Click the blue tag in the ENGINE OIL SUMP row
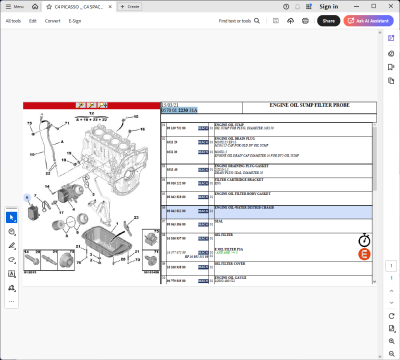The image size is (400, 360). (x=203, y=128)
